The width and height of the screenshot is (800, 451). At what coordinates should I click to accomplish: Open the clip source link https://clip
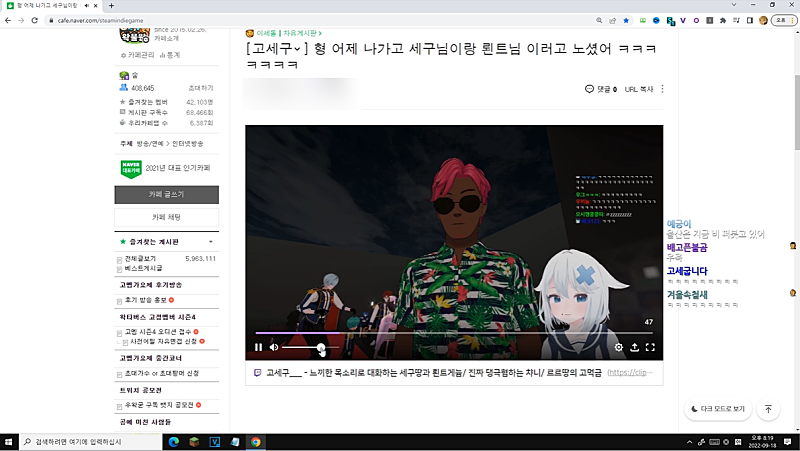630,372
